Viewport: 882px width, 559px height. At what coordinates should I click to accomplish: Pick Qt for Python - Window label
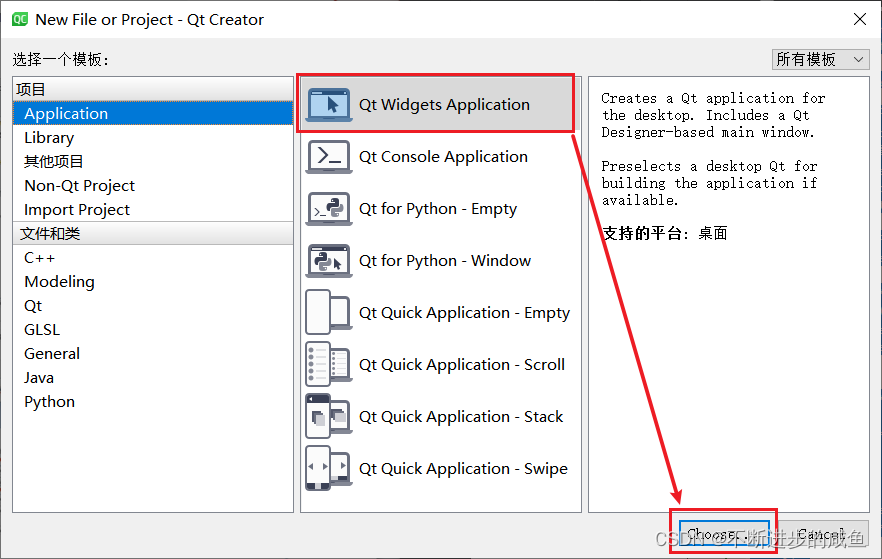tap(445, 260)
